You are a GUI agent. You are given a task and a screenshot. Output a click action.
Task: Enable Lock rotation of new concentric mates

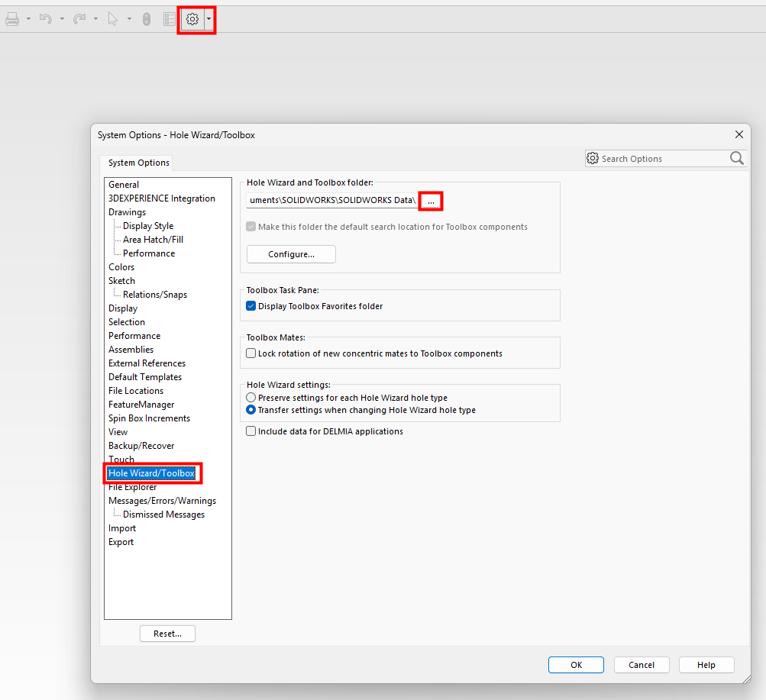[250, 353]
